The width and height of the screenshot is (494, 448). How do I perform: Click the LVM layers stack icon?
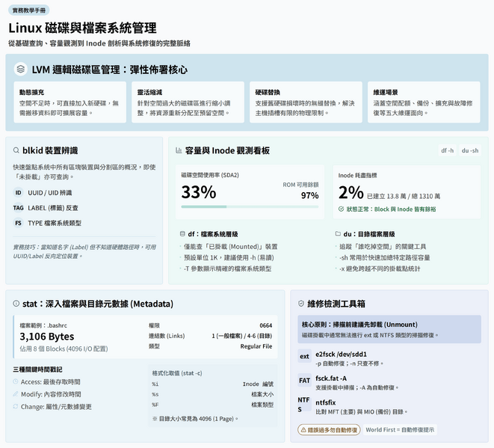21,69
